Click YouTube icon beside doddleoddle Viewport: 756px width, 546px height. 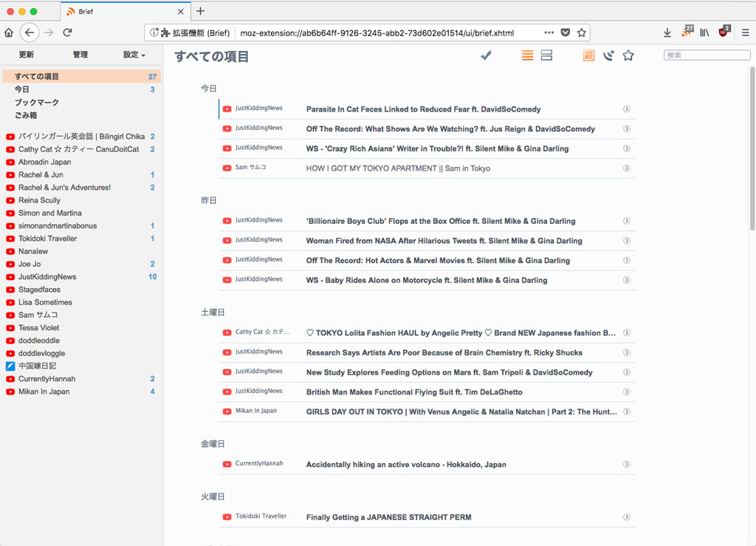[10, 341]
